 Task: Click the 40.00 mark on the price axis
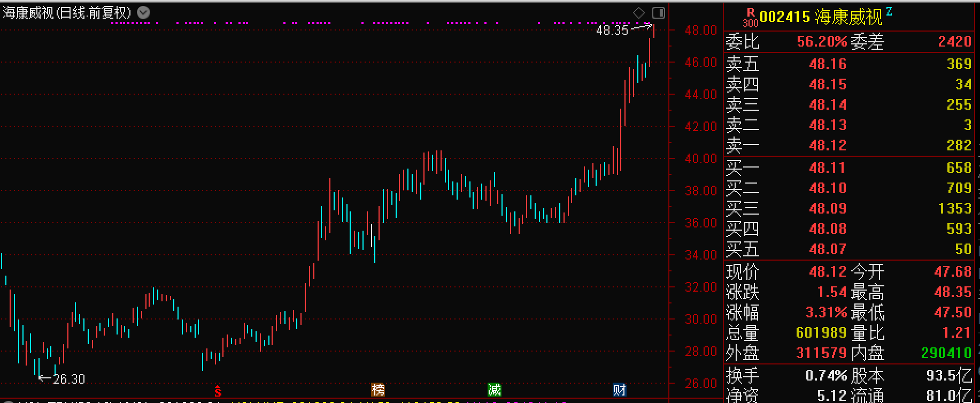(x=700, y=159)
